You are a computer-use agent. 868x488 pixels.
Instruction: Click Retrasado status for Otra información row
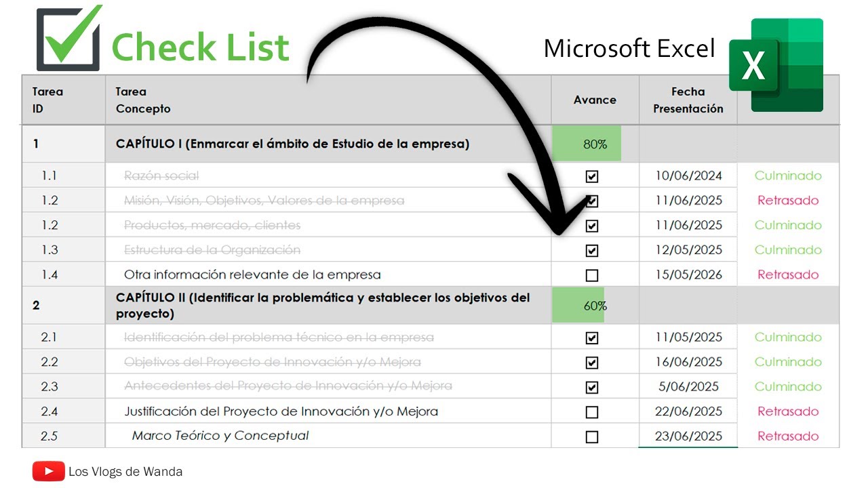pos(788,274)
